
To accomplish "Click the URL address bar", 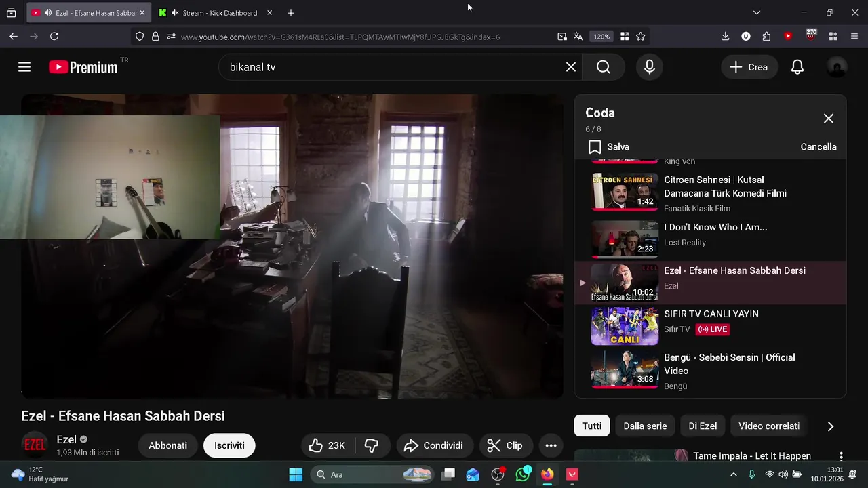I will pos(340,37).
